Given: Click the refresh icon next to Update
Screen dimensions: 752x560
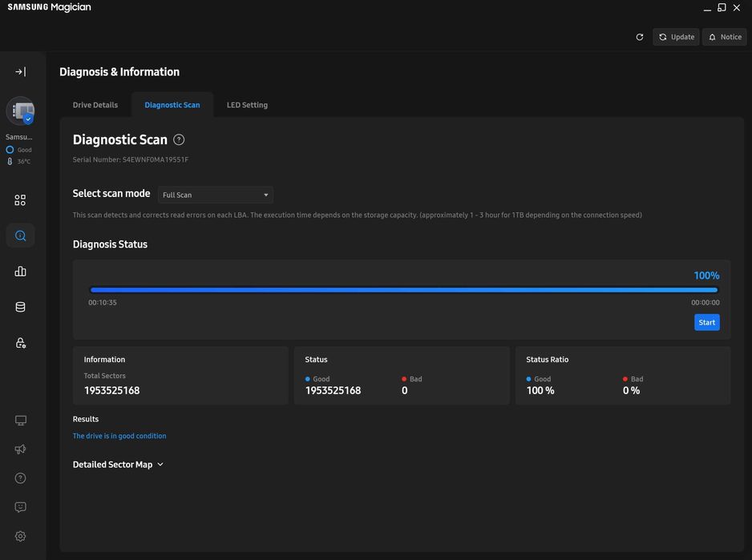Looking at the screenshot, I should (639, 37).
